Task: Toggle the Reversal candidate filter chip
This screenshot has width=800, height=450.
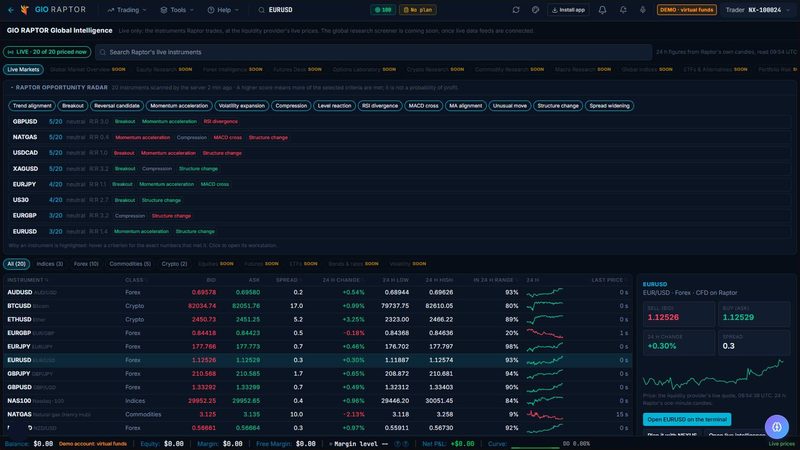Action: [117, 106]
